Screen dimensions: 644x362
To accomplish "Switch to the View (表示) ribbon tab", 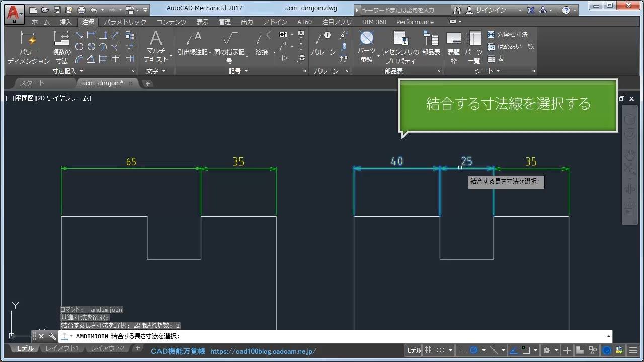I will [x=203, y=22].
